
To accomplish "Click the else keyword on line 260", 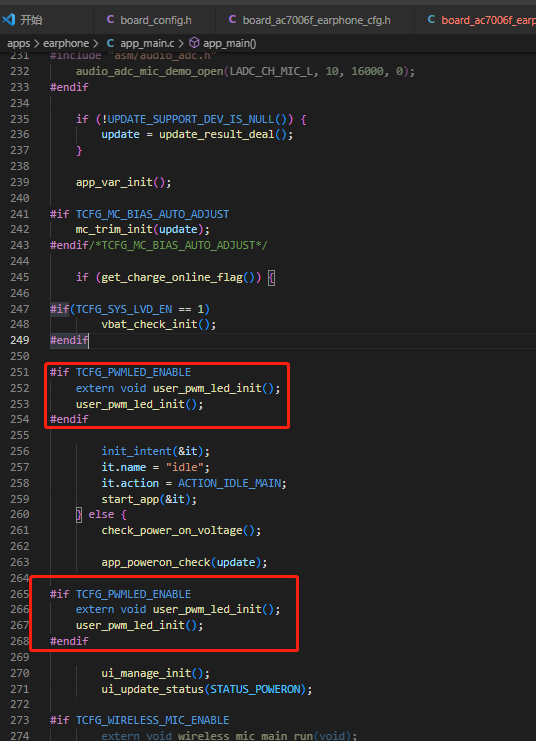I will coord(101,515).
